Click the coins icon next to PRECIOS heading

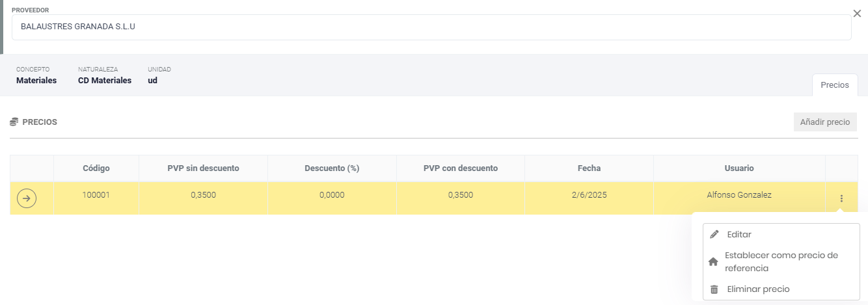pyautogui.click(x=14, y=122)
